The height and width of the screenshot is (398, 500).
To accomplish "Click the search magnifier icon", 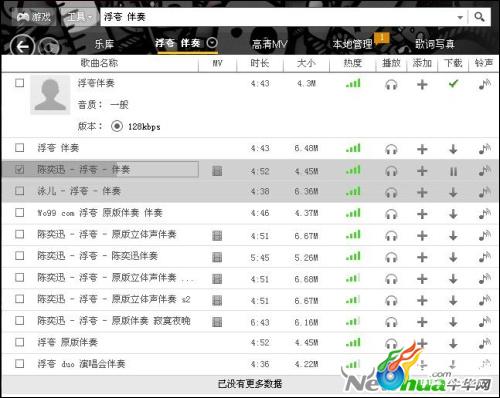I will click(x=479, y=17).
